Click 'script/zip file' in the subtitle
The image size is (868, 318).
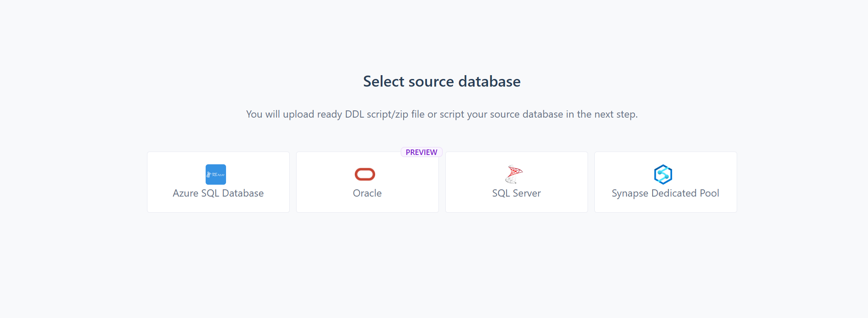pos(395,114)
